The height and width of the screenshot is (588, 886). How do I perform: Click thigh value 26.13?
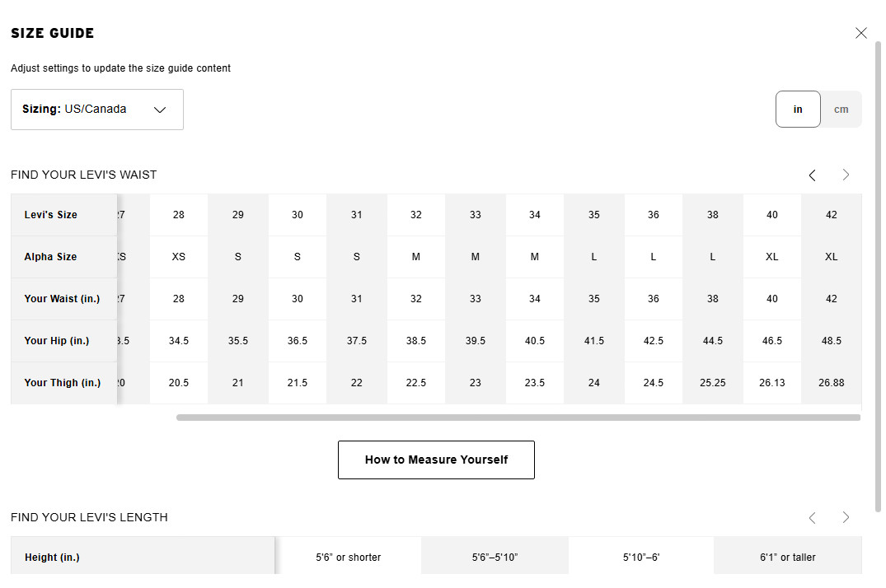tap(772, 382)
